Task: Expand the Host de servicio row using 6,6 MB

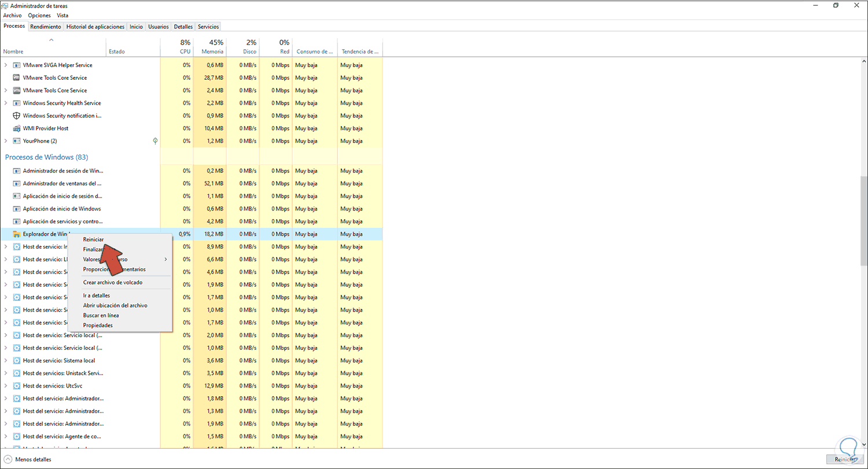Action: [6, 260]
